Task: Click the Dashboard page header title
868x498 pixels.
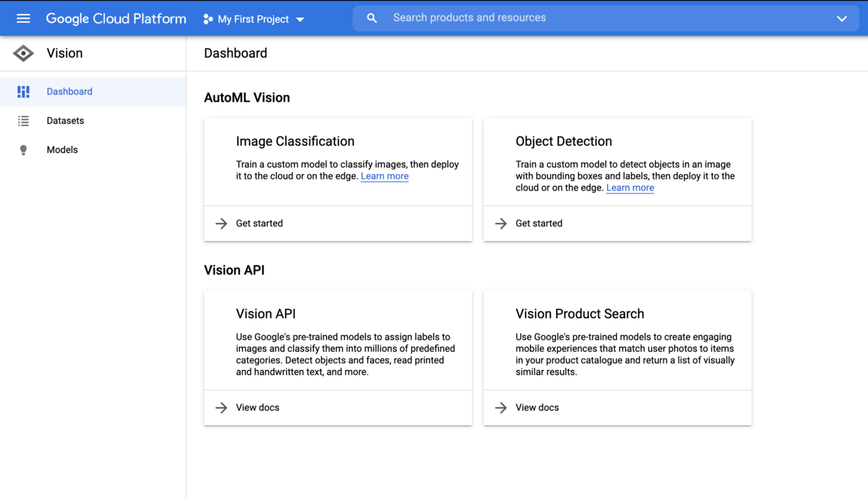Action: click(x=236, y=53)
